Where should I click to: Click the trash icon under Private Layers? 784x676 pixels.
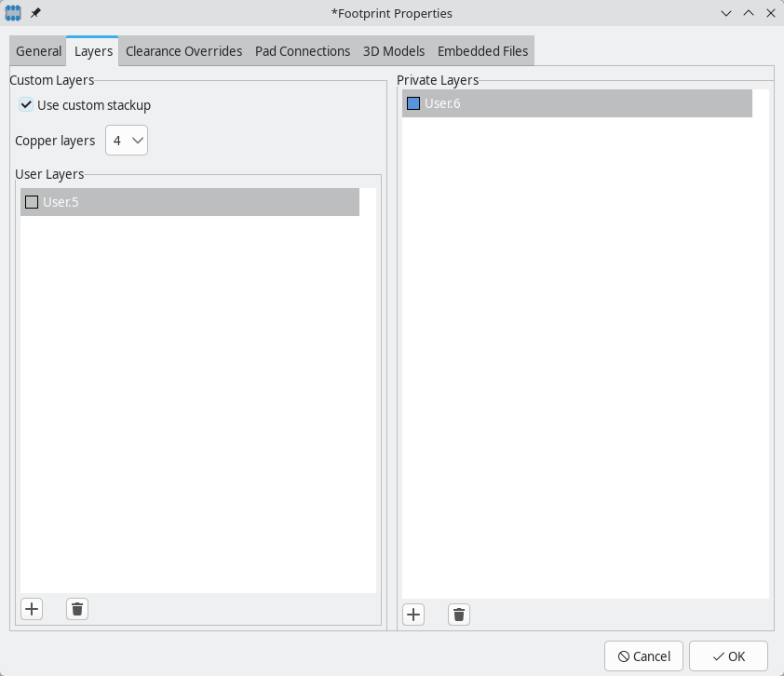click(x=458, y=614)
